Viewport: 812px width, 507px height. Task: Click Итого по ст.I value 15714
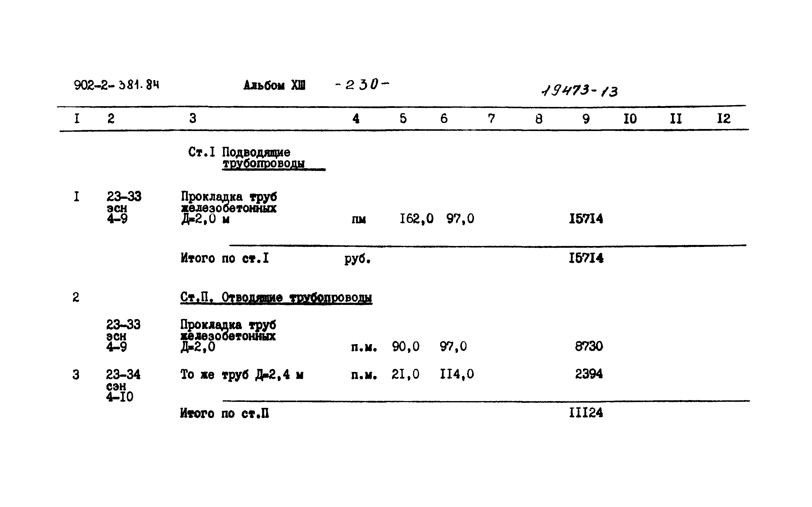pyautogui.click(x=560, y=261)
